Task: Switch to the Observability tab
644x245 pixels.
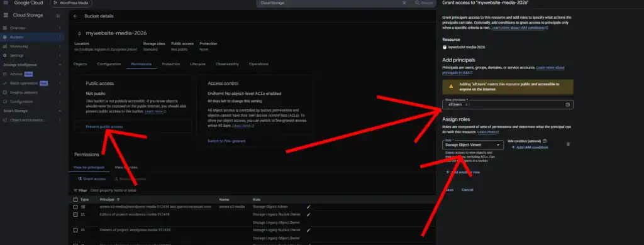Action: pos(227,64)
